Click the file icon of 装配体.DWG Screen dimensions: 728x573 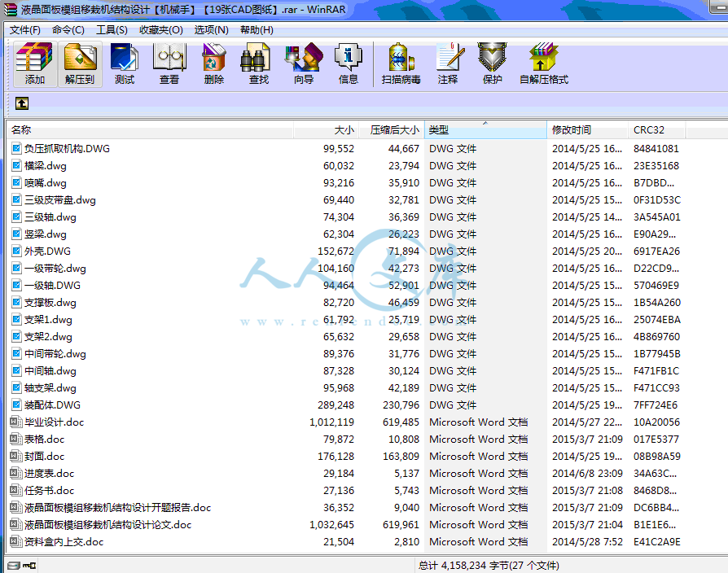click(16, 405)
